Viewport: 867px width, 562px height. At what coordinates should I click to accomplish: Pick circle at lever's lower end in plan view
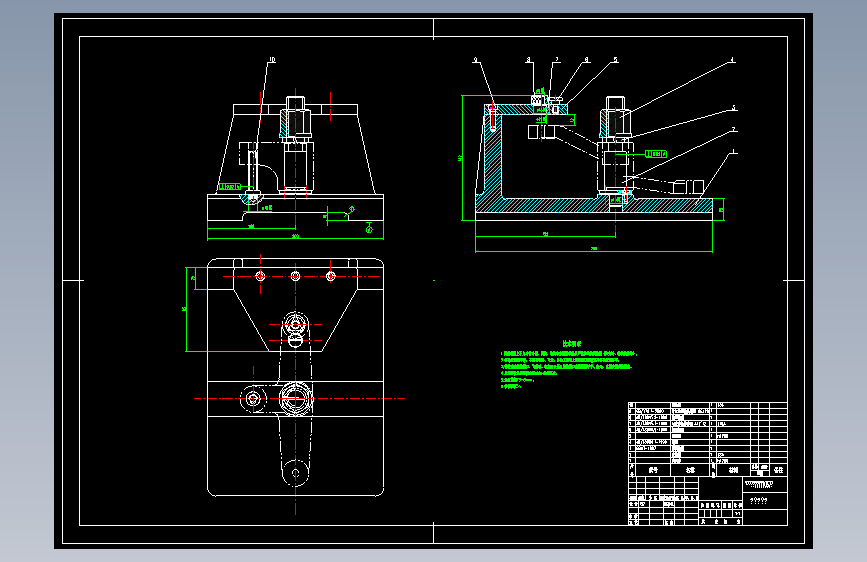point(295,473)
